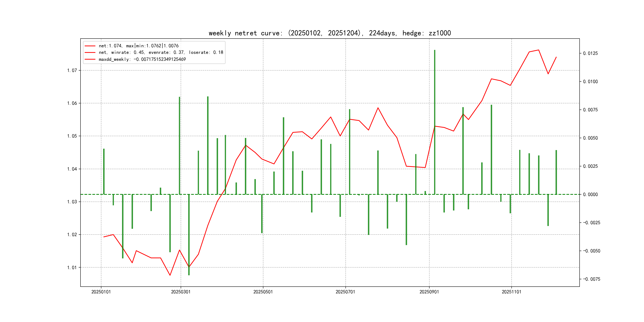The height and width of the screenshot is (322, 644).
Task: Click the red line swatch beside net:1.074 legend entry
Action: 90,46
